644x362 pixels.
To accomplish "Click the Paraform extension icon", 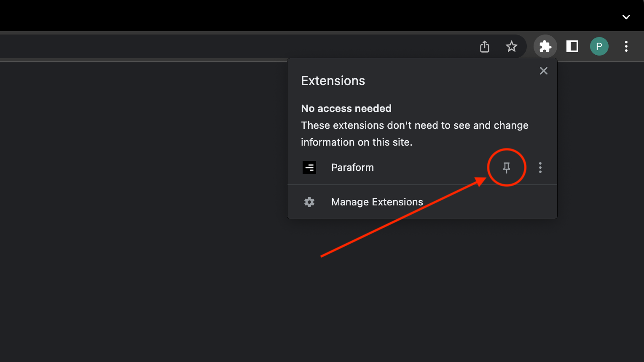I will [x=309, y=167].
